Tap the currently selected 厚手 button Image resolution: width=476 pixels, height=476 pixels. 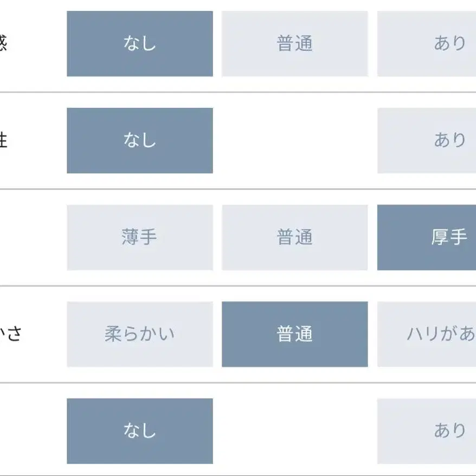(x=434, y=236)
